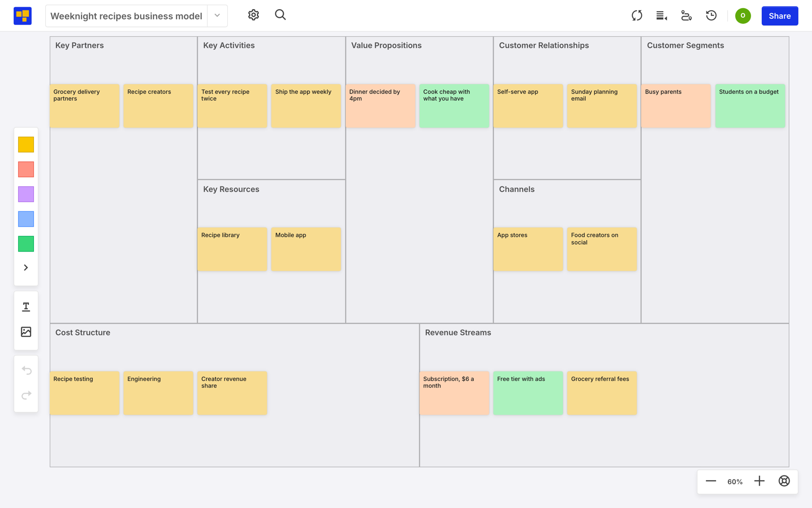Screen dimensions: 812x508
Task: Select the Busy parents sticky note
Action: click(x=676, y=106)
